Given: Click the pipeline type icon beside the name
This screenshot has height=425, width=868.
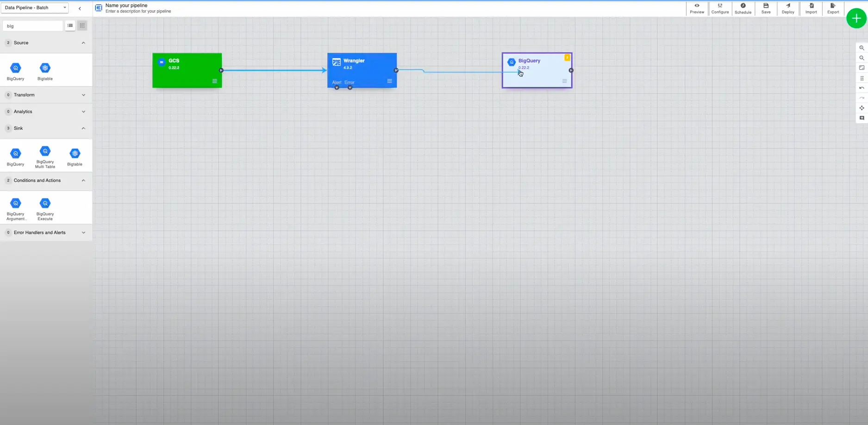Looking at the screenshot, I should coord(99,8).
